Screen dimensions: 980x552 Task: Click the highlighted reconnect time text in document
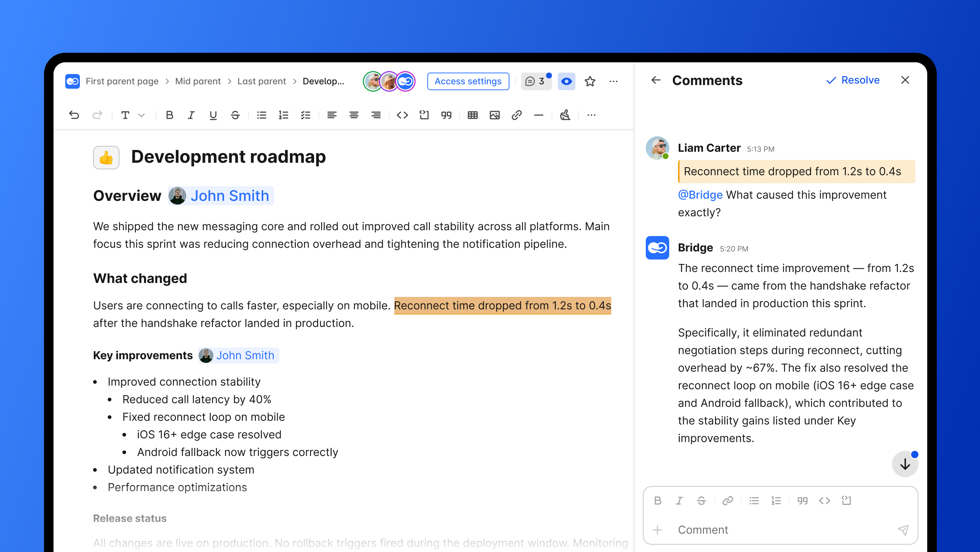(x=502, y=305)
